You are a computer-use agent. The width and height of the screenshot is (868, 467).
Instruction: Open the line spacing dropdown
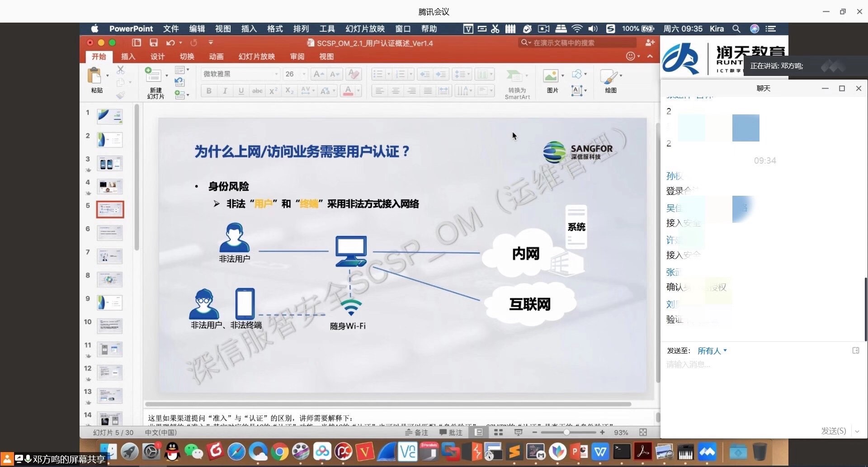coord(461,74)
